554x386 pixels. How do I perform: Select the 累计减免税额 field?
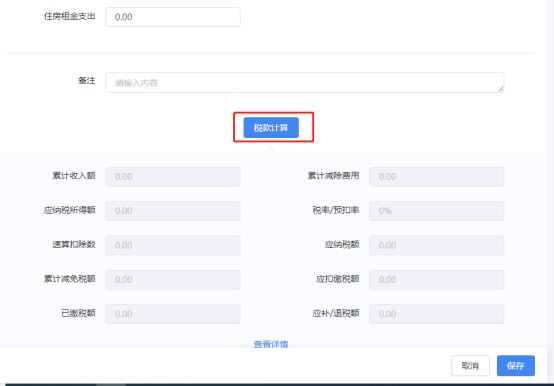pyautogui.click(x=173, y=280)
